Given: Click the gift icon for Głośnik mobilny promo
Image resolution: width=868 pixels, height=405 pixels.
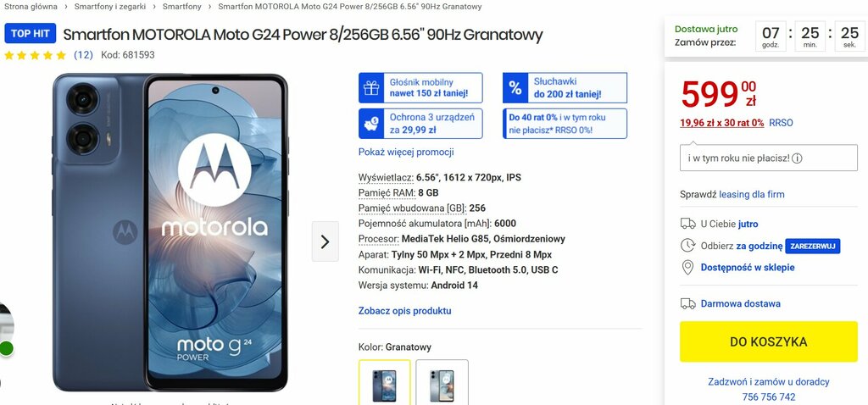Looking at the screenshot, I should 371,88.
